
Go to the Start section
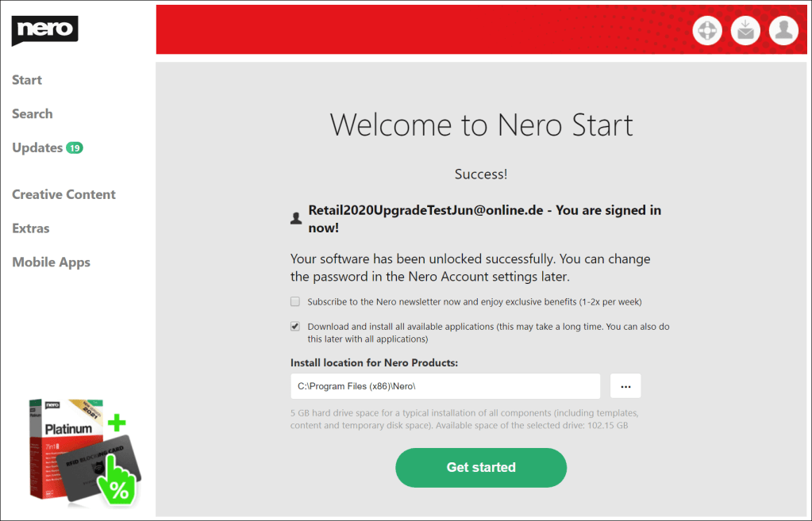tap(27, 80)
